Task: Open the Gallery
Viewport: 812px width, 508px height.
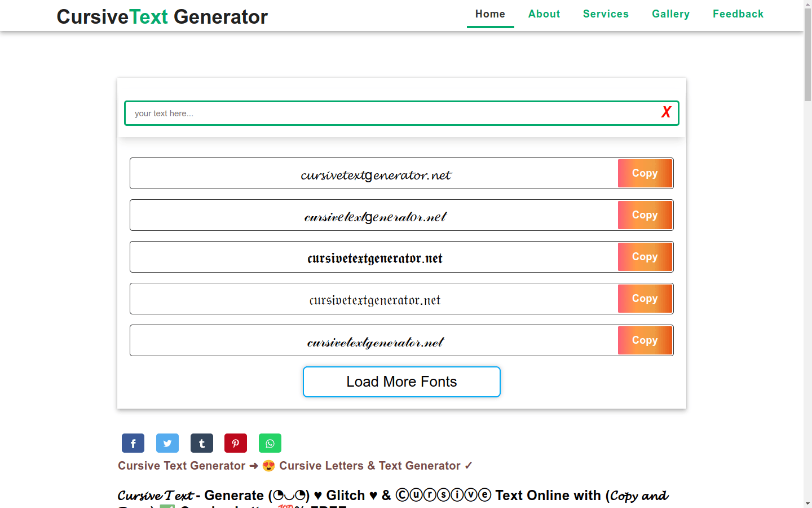Action: 670,14
